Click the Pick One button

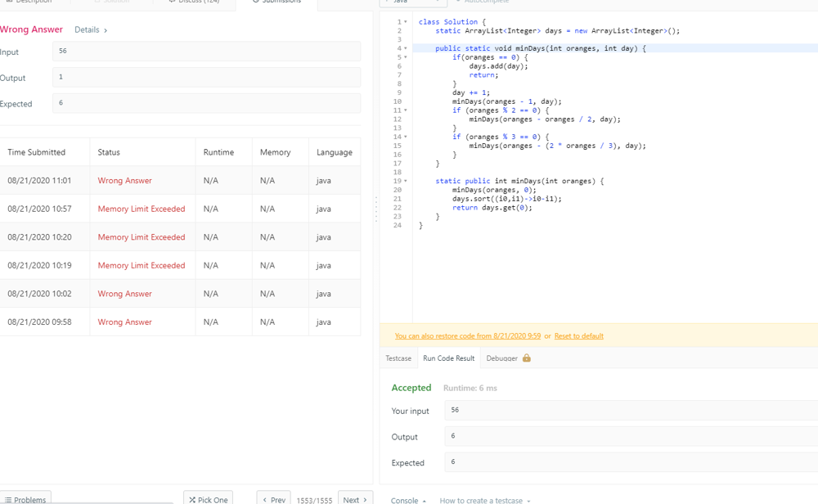(208, 497)
